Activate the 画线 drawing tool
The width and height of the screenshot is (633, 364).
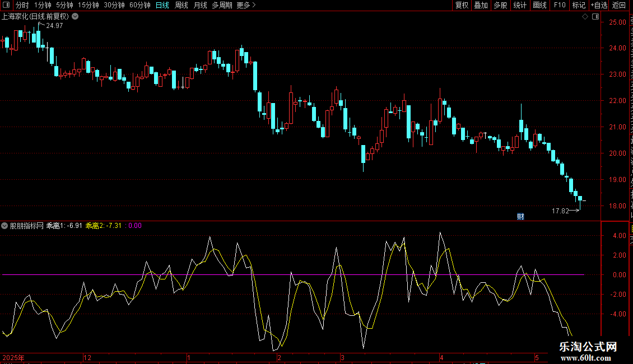540,5
